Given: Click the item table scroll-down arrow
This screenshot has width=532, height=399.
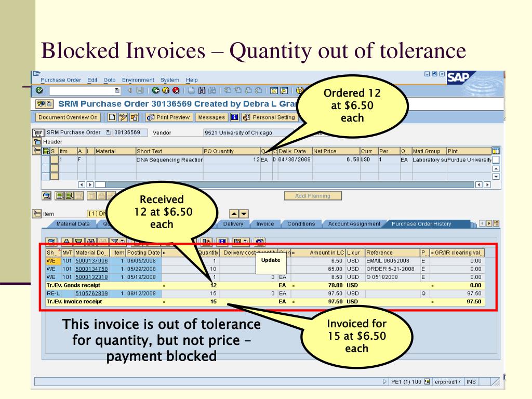Looking at the screenshot, I should pos(496,177).
